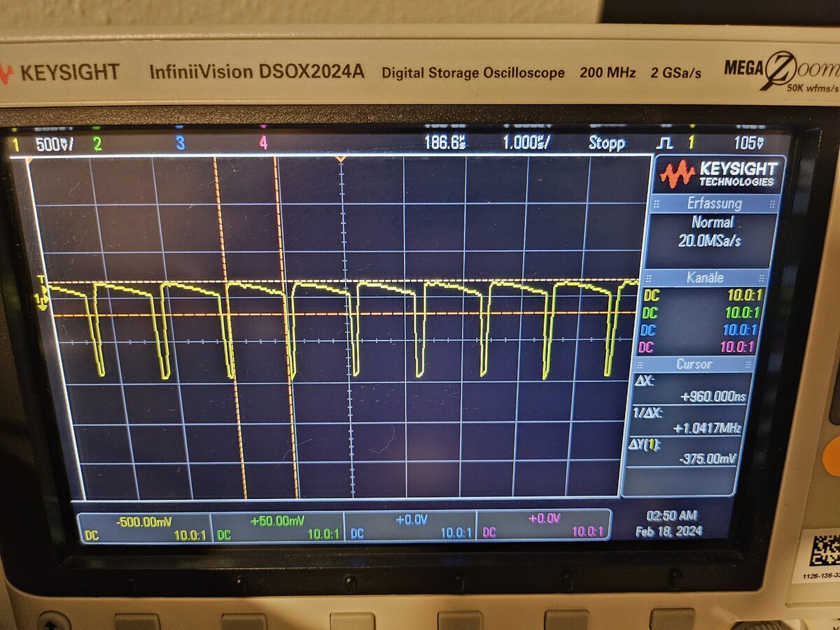Image resolution: width=840 pixels, height=630 pixels.
Task: Tap the 105 trigger level readout
Action: 749,143
